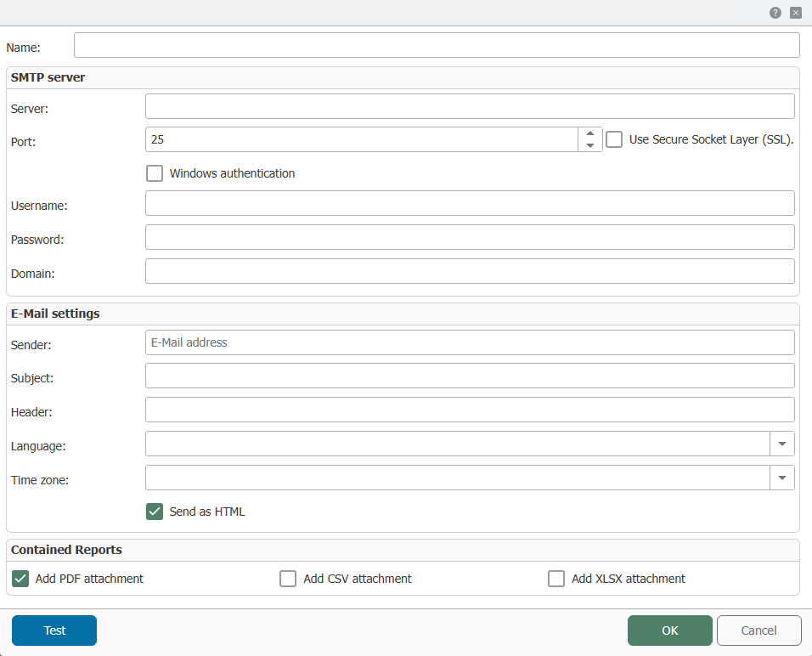
Task: Toggle Windows authentication checkbox
Action: [x=155, y=173]
